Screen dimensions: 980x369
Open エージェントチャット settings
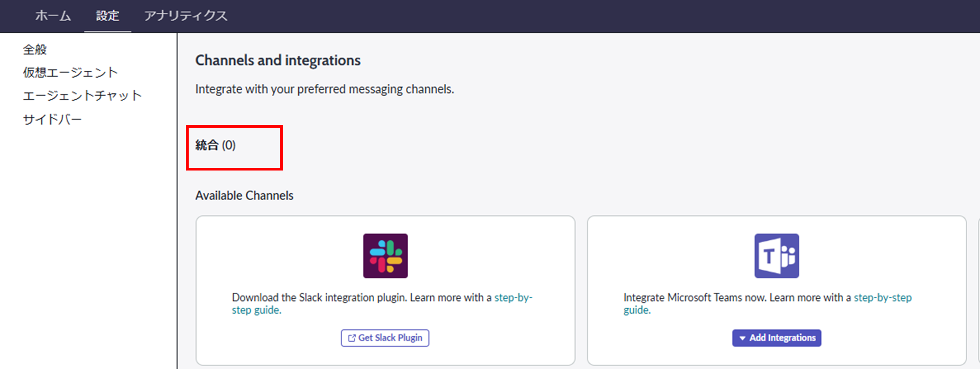82,96
